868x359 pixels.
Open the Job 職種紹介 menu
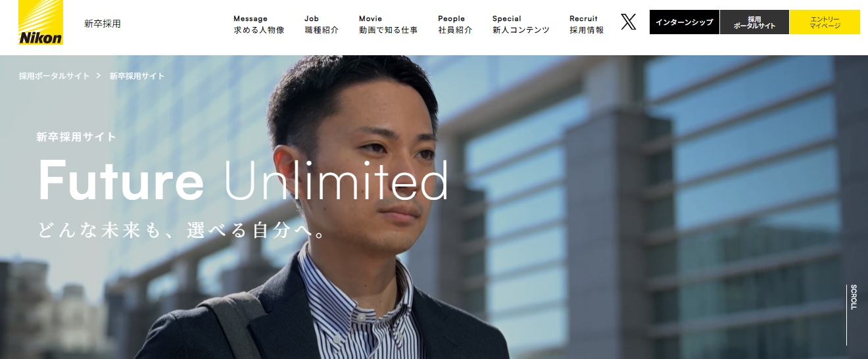click(322, 24)
